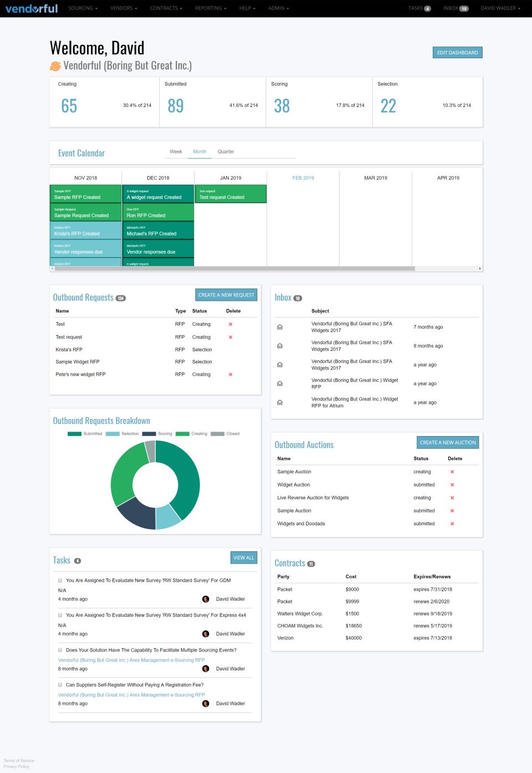Click calendar scrollbar right arrow
This screenshot has width=532, height=773.
click(480, 269)
